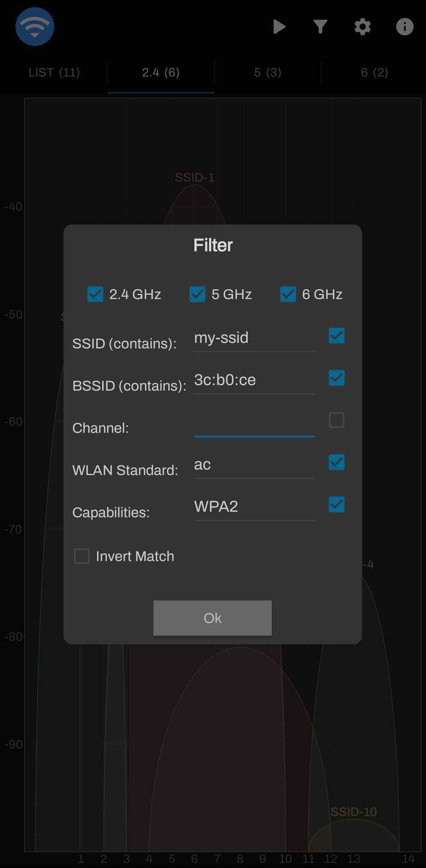This screenshot has width=426, height=868.
Task: Disable the 2.4 GHz band filter
Action: click(x=95, y=294)
